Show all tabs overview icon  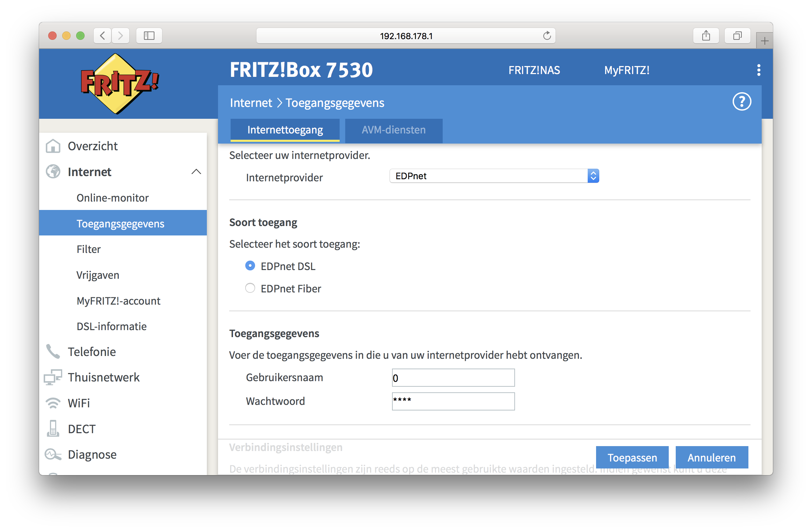[x=738, y=36]
